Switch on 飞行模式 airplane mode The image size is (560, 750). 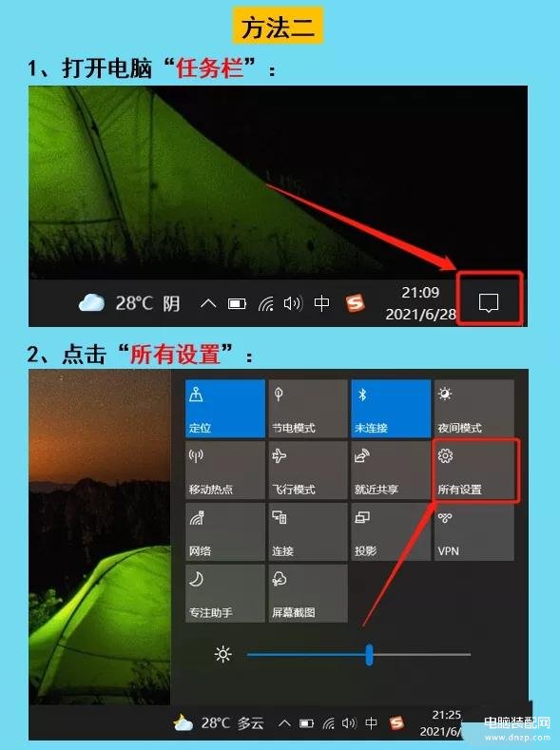pos(308,471)
